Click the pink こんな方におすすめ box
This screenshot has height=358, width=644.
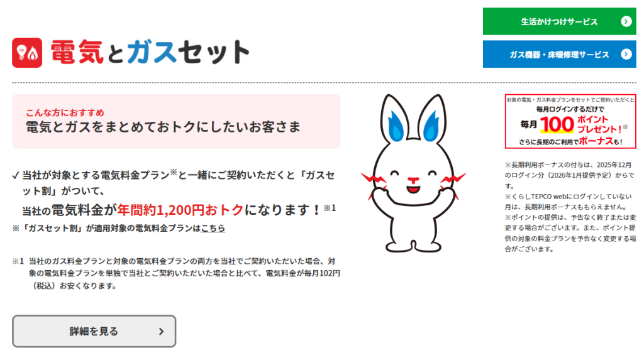176,121
